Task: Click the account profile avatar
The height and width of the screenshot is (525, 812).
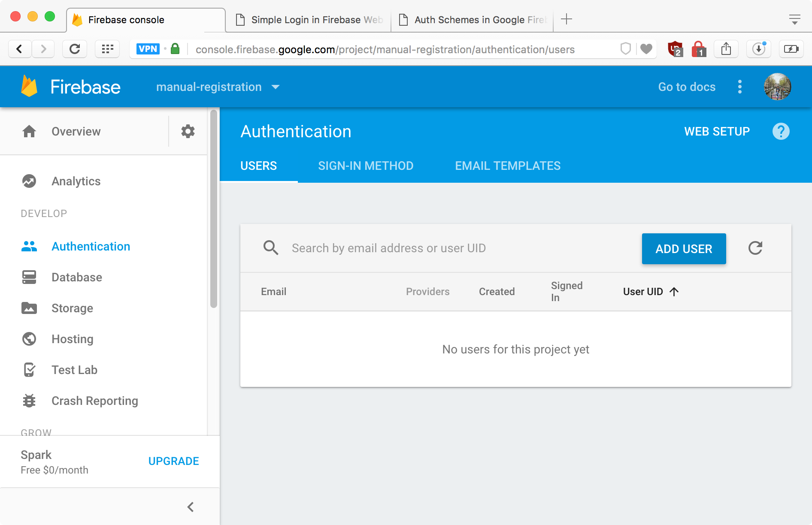Action: point(778,87)
